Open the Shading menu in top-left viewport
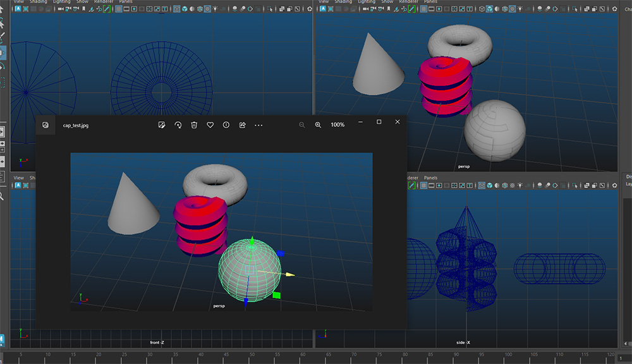632x364 pixels. coord(39,2)
